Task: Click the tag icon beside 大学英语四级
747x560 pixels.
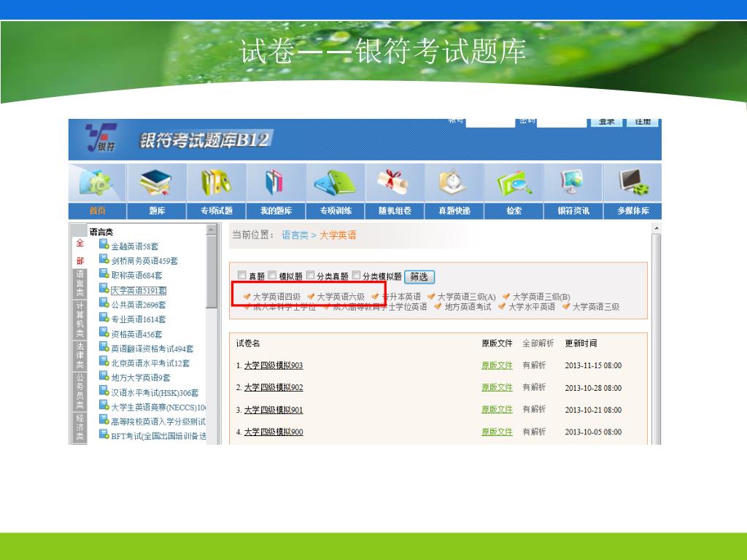Action: 247,297
